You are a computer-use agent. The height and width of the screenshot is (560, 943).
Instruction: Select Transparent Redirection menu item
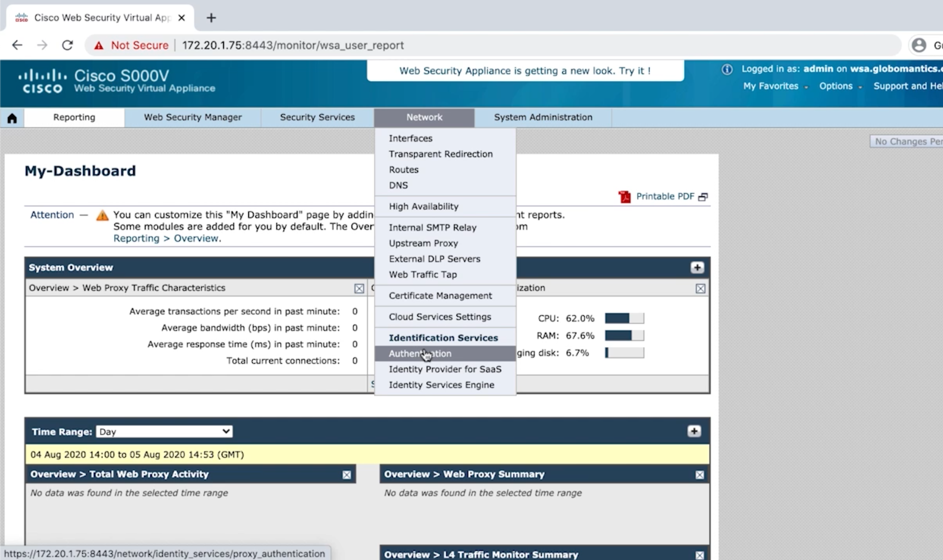tap(445, 154)
